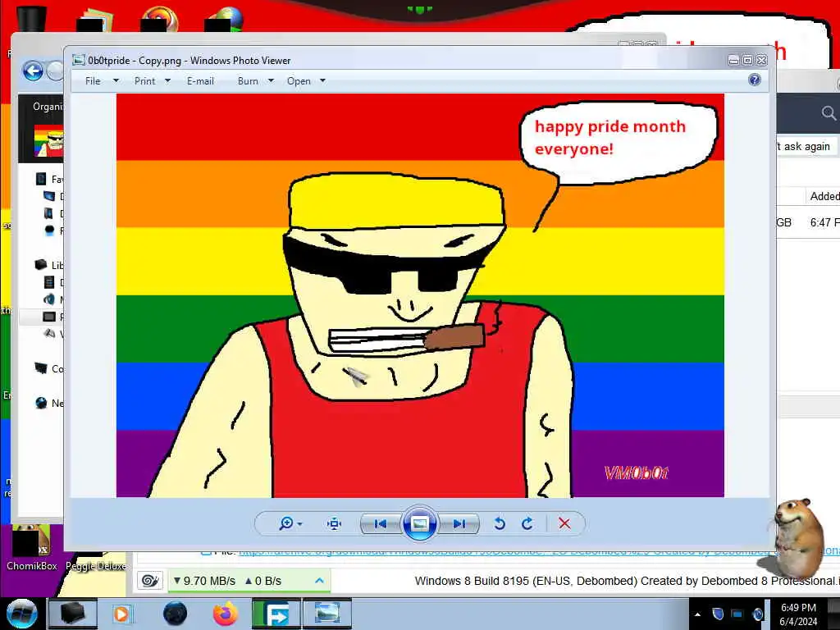Click the Actual Size fit button
This screenshot has height=630, width=840.
pos(335,523)
